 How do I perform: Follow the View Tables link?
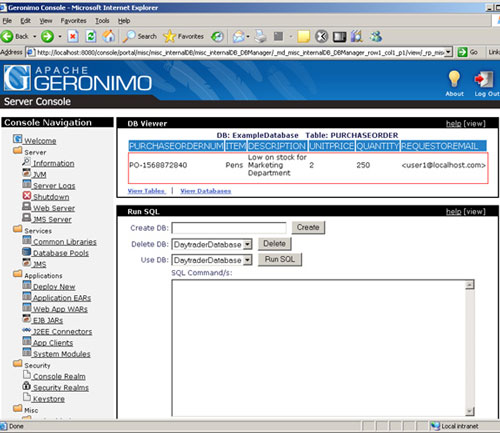(x=146, y=191)
